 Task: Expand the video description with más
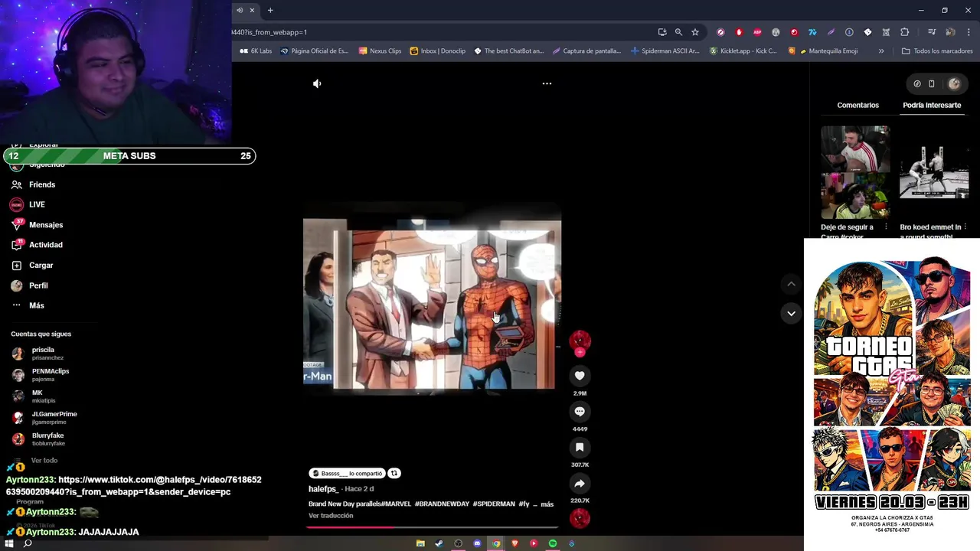pyautogui.click(x=547, y=504)
